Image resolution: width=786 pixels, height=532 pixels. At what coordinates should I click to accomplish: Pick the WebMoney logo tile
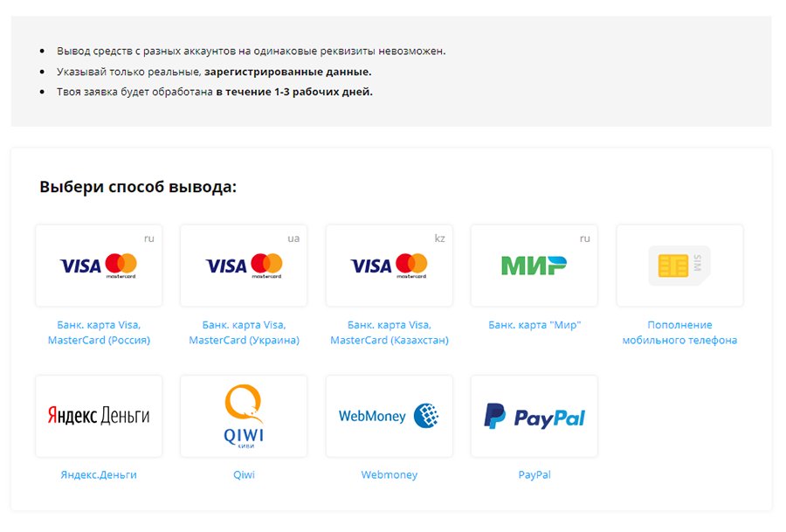[x=389, y=416]
